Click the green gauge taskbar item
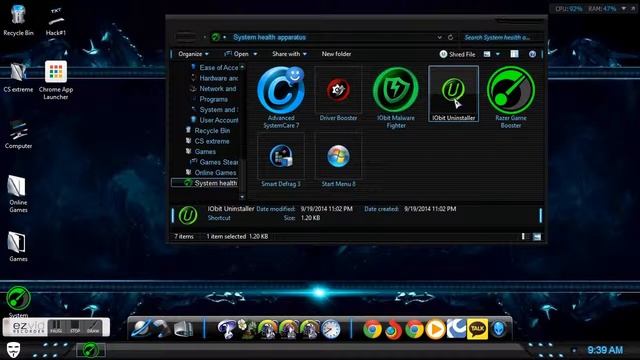 click(91, 350)
